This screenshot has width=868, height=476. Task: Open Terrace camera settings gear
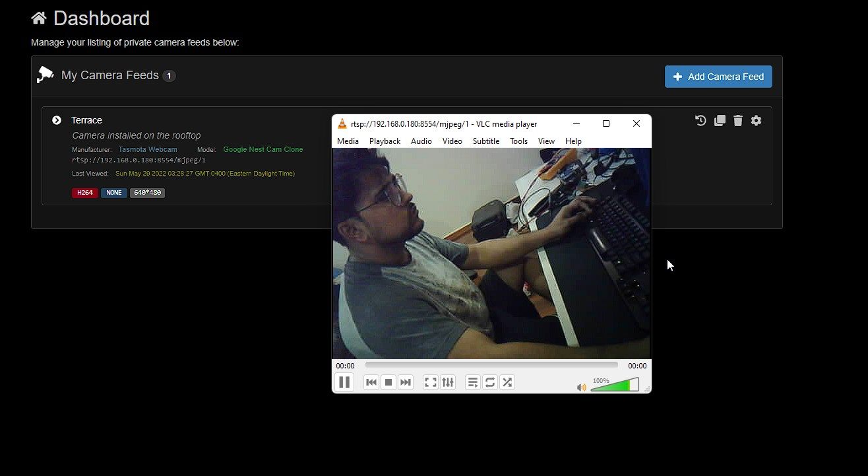click(x=757, y=120)
